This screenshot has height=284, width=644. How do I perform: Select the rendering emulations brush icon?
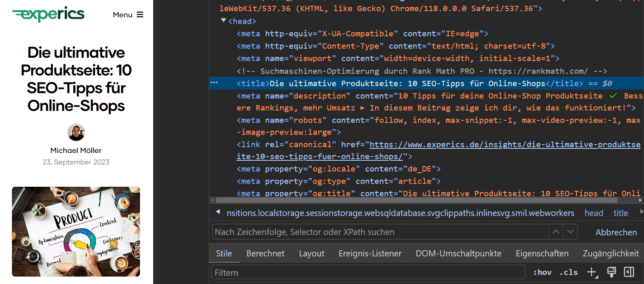point(611,272)
